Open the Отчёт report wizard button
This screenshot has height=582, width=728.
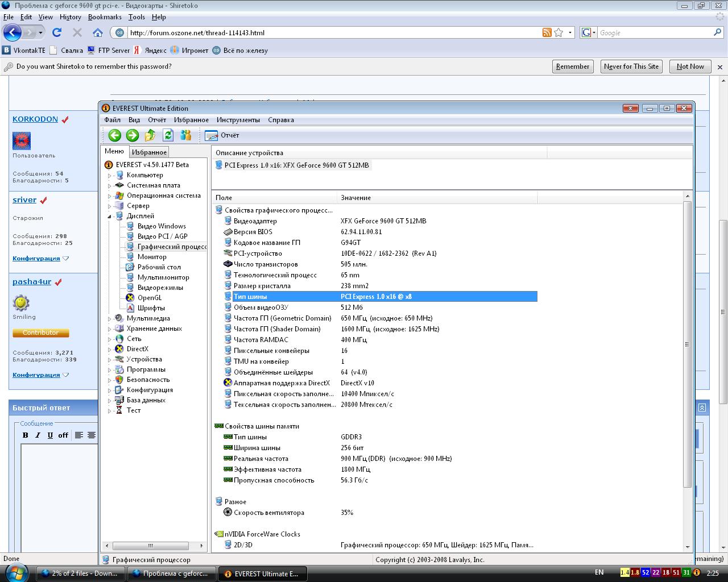pyautogui.click(x=222, y=135)
